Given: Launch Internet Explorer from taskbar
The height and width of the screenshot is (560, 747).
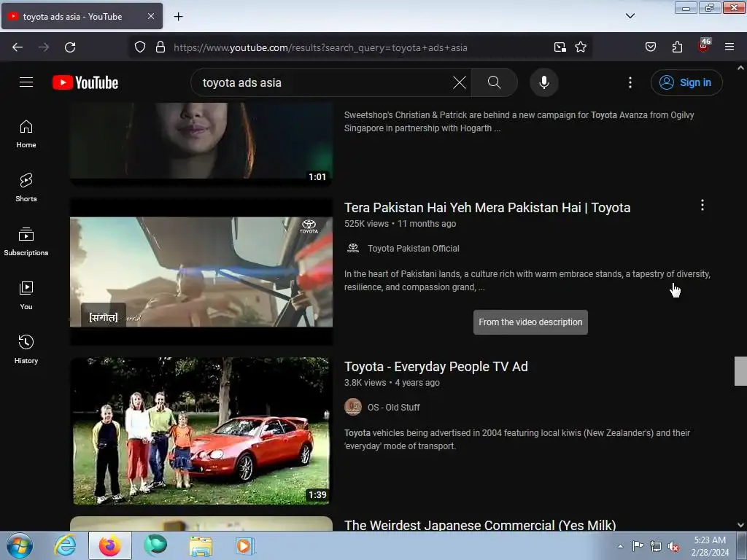Looking at the screenshot, I should pos(65,545).
